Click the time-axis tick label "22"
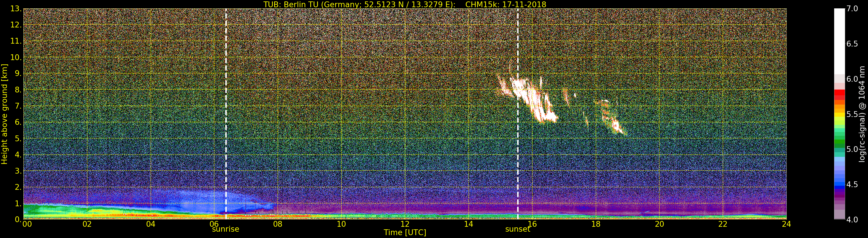The image size is (868, 238). click(x=723, y=224)
